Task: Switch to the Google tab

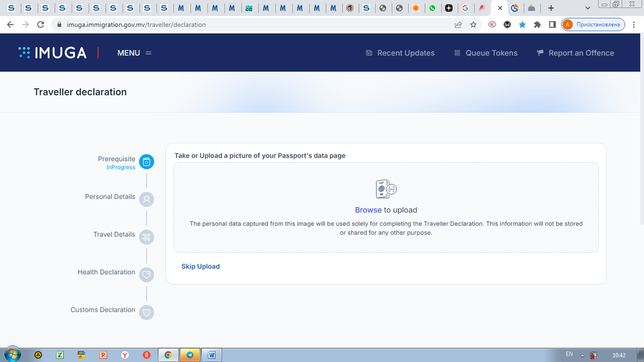Action: click(465, 8)
